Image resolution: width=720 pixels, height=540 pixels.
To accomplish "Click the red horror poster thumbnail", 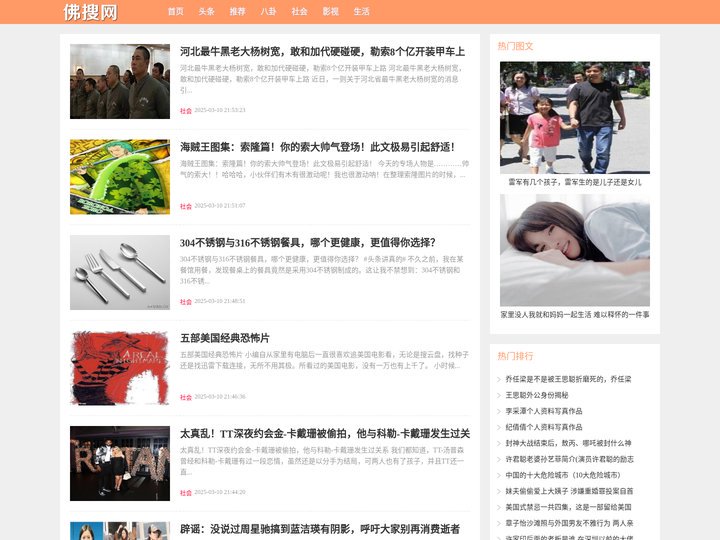I will pyautogui.click(x=120, y=368).
